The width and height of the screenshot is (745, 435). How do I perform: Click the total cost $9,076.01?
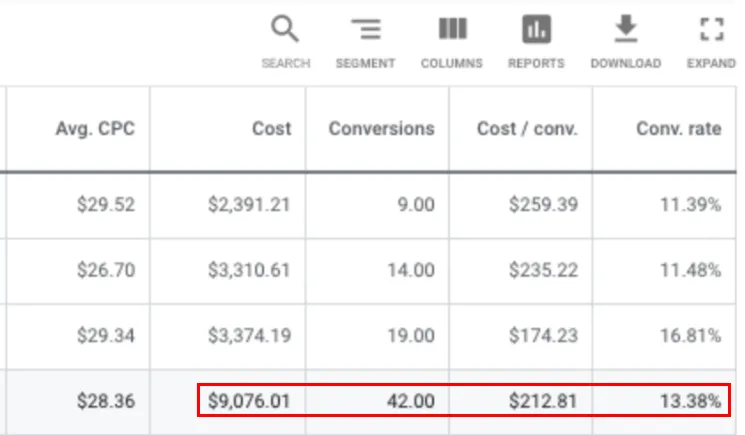click(x=249, y=401)
